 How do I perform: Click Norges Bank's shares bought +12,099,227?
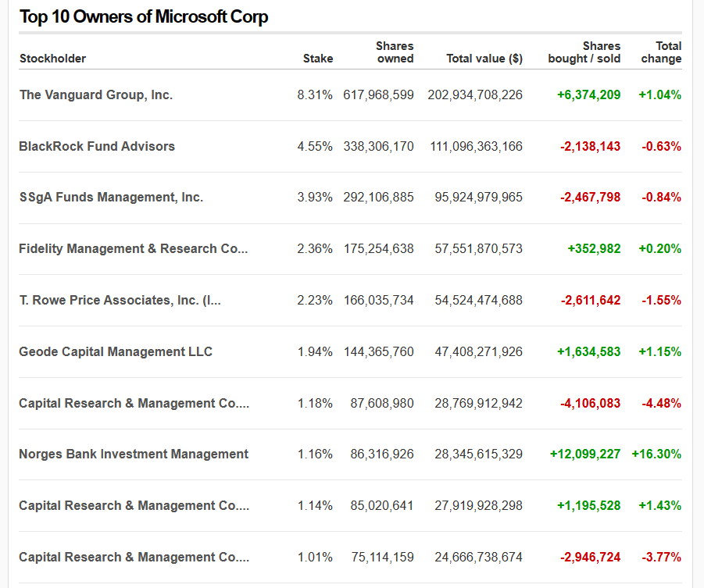click(585, 454)
